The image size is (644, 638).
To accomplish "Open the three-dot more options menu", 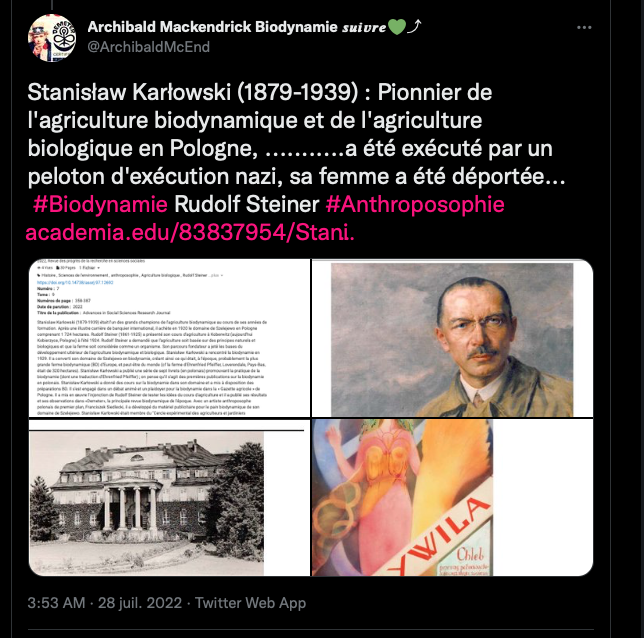I will pyautogui.click(x=584, y=28).
